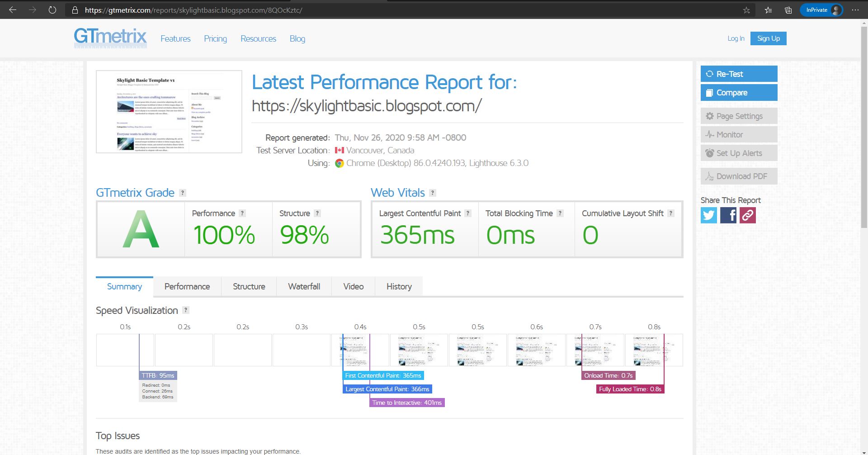Click the TTFB: 95ms marker
The width and height of the screenshot is (868, 455).
[x=158, y=375]
